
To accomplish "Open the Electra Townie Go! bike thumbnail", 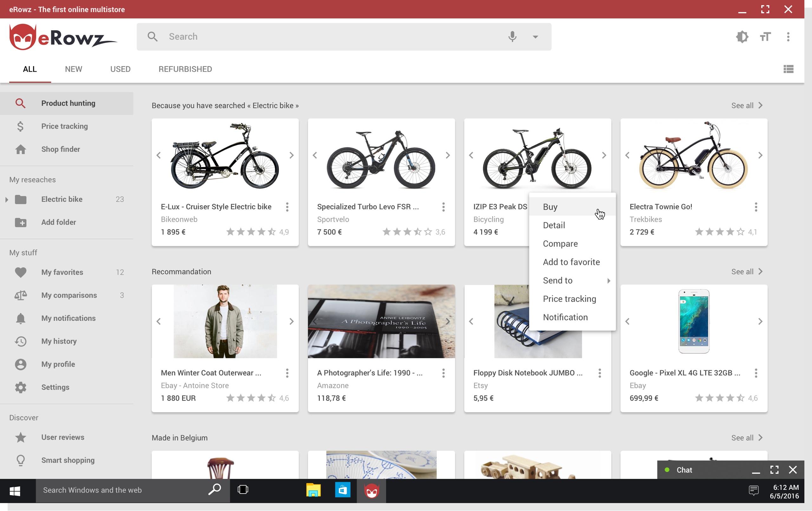I will click(694, 155).
